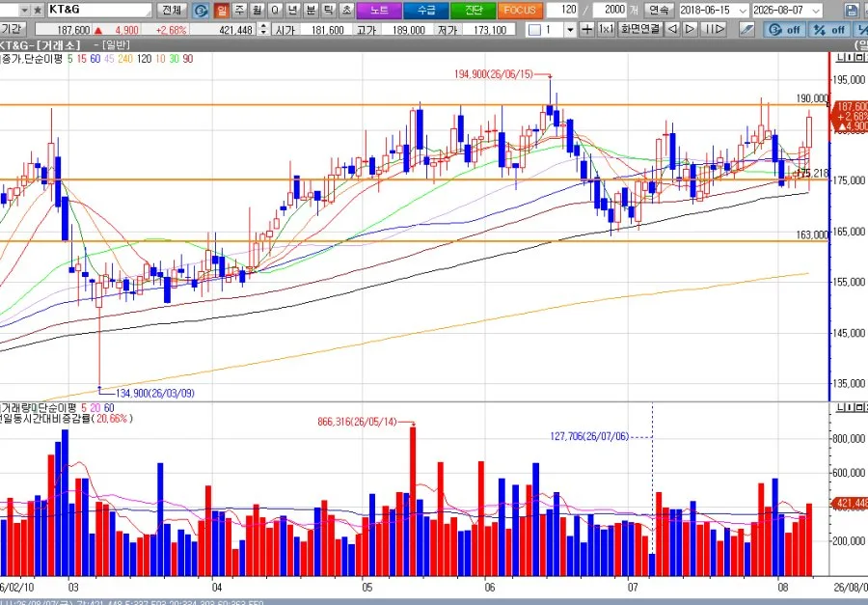
Task: Switch chart to Q (quarterly) period
Action: (275, 10)
